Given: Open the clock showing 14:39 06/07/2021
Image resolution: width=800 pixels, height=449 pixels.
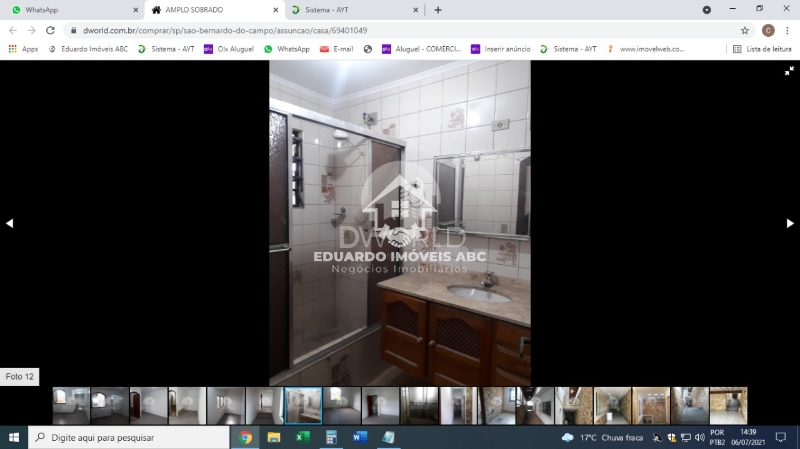Looking at the screenshot, I should pos(748,437).
